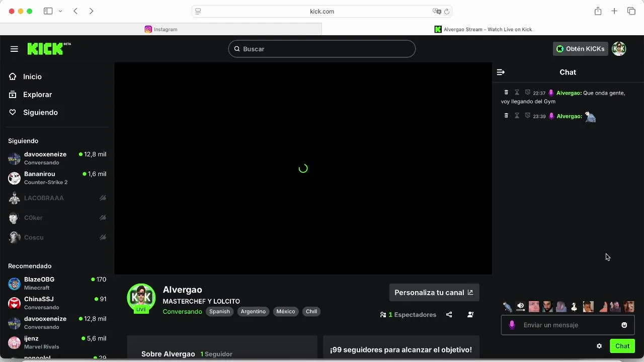Screen dimensions: 644x362
Task: Collapse the chat panel with arrow icon
Action: (x=501, y=72)
